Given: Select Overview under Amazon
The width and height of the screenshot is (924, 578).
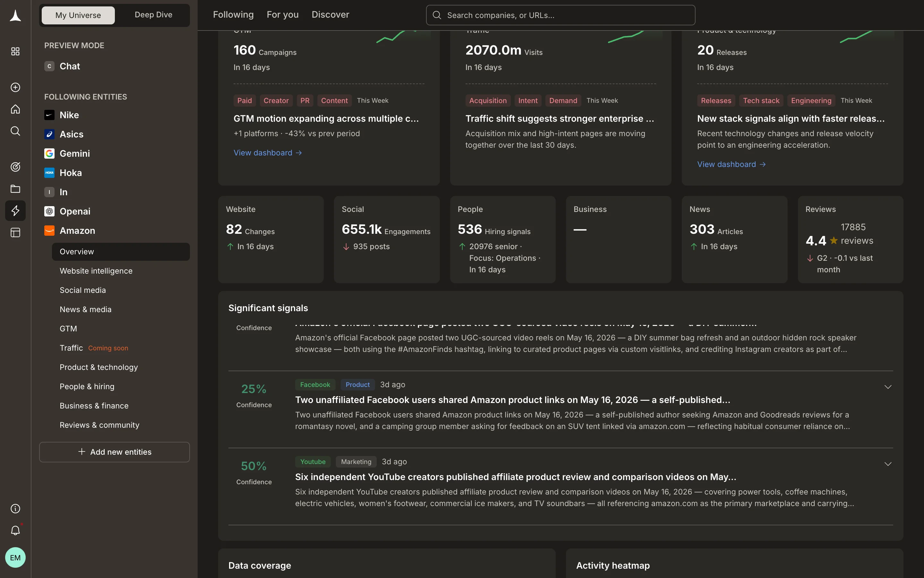Looking at the screenshot, I should [121, 251].
